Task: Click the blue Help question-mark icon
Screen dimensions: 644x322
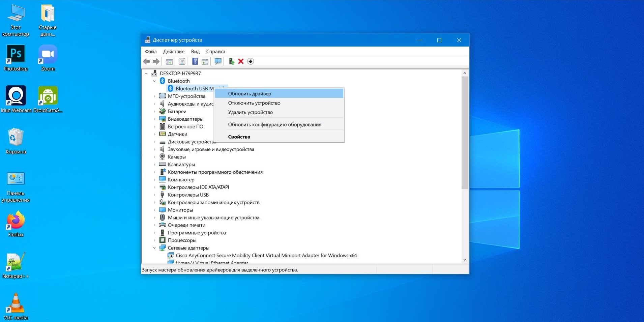Action: (195, 61)
